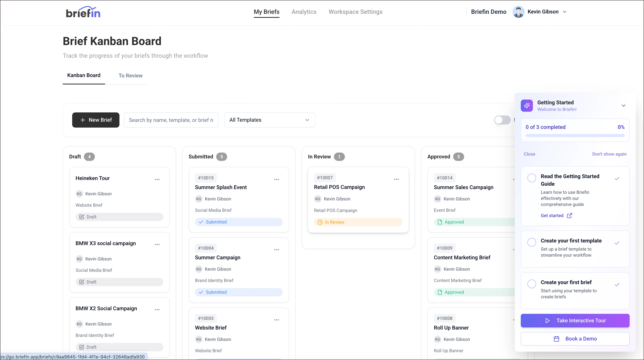Viewport: 644px width, 360px height.
Task: Open the Analytics menu item
Action: click(x=304, y=12)
